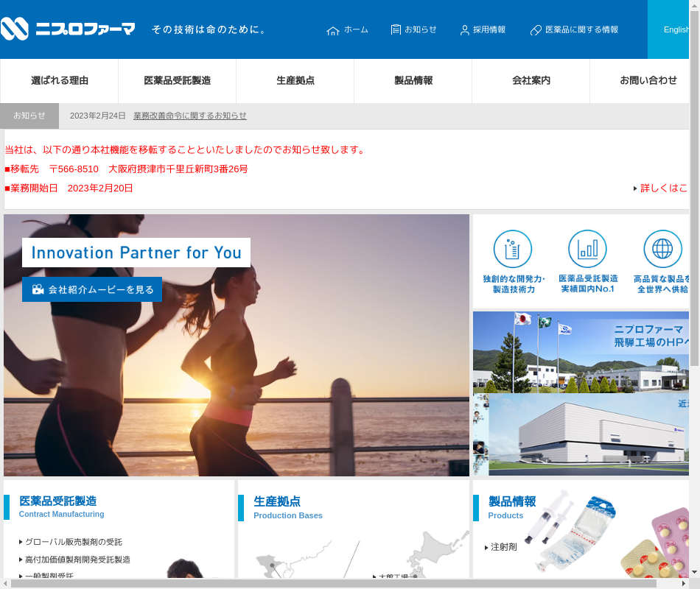Screen dimensions: 700x589
Task: Click the home icon in header
Action: click(333, 30)
